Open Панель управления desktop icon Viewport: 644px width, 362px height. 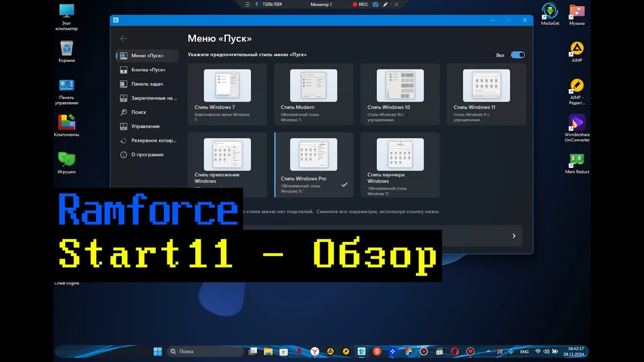click(66, 92)
